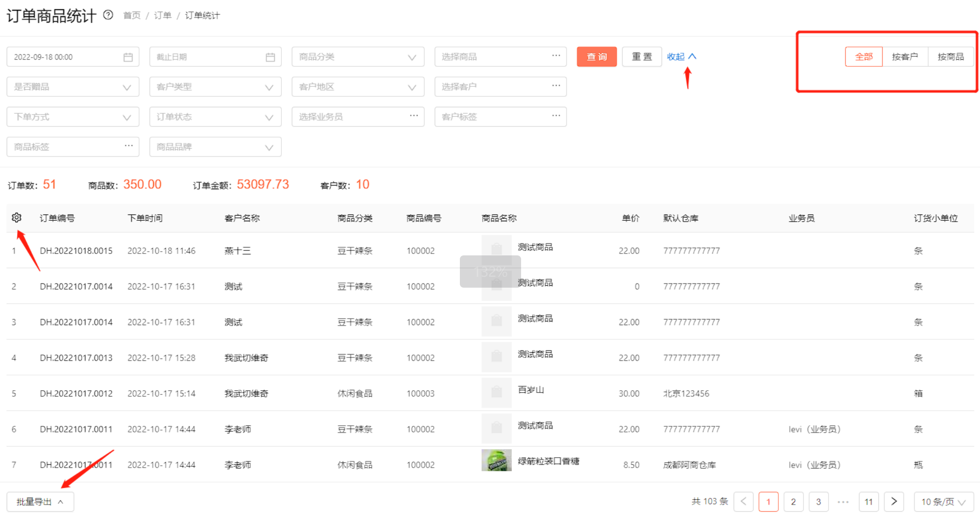Switch to 按商品 view tab

[951, 56]
